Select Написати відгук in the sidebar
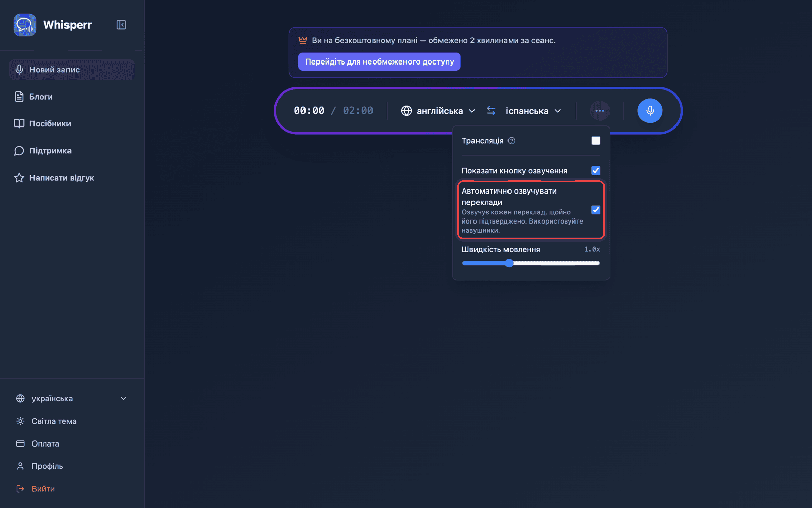This screenshot has width=812, height=508. point(72,178)
